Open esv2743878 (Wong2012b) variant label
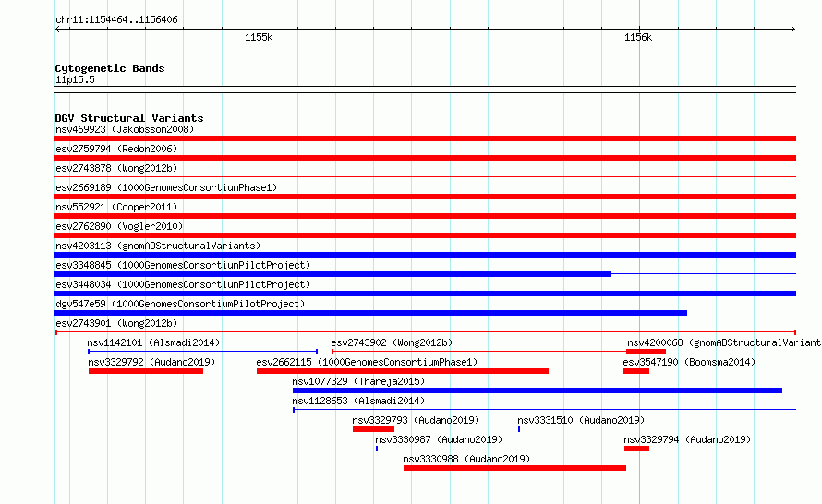 pyautogui.click(x=116, y=168)
